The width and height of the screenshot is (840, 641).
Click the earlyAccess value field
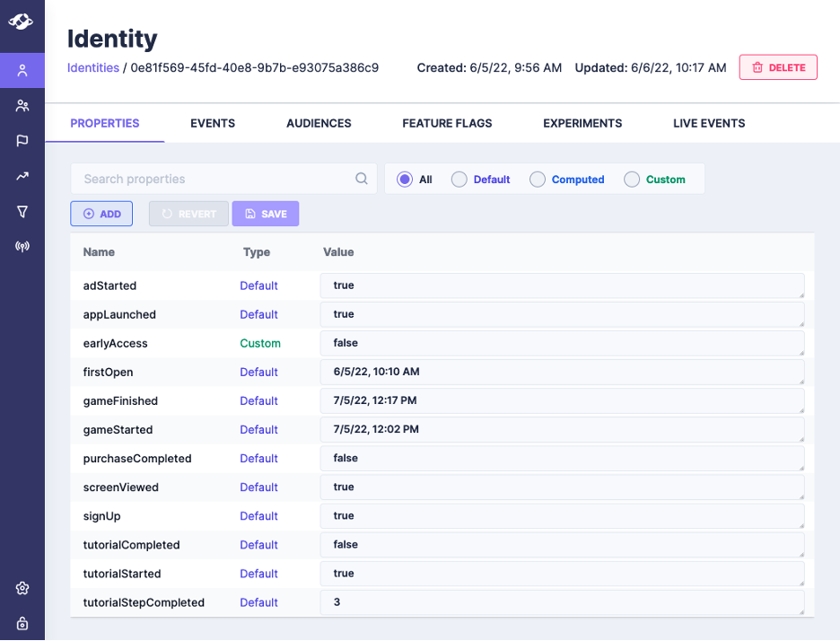tap(562, 343)
